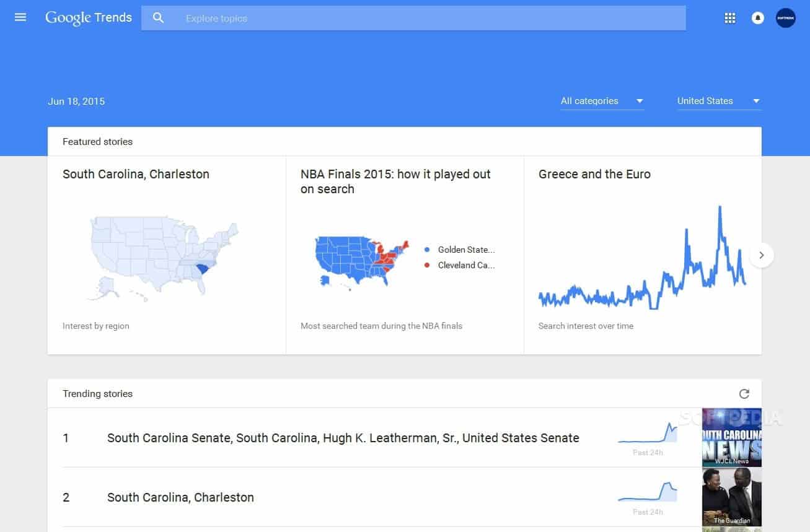Click the Featured stories heading
Viewport: 810px width, 532px height.
pos(97,142)
